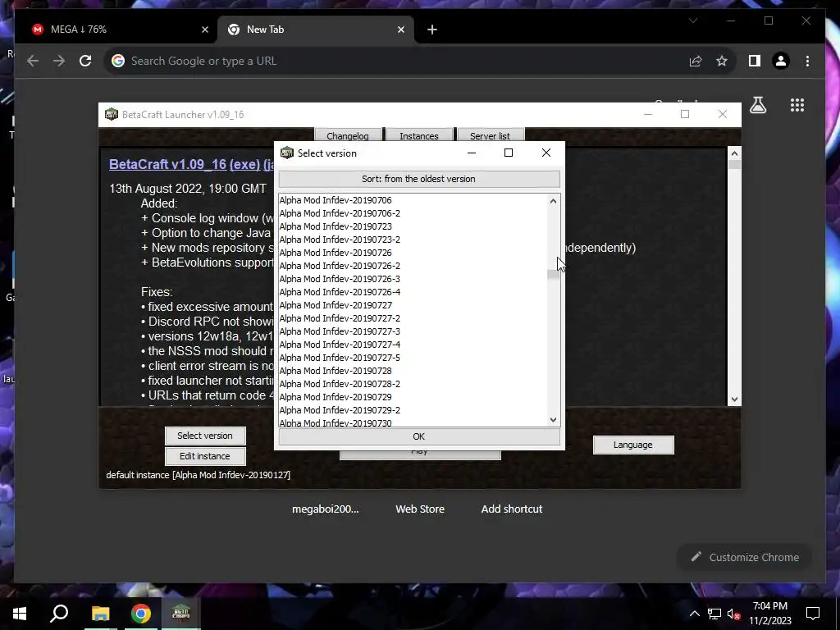Open Google apps grid icon
840x630 pixels.
click(x=797, y=105)
